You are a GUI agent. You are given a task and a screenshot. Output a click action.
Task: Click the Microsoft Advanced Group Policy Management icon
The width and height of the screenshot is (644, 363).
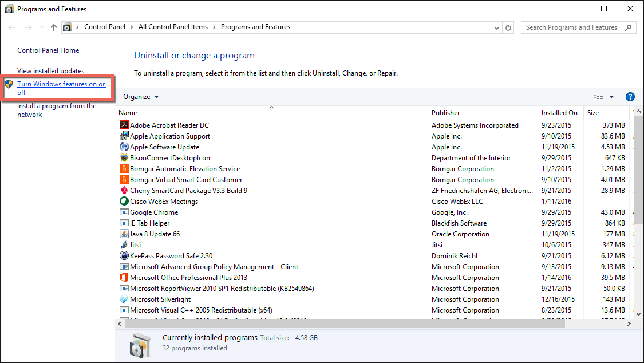124,266
